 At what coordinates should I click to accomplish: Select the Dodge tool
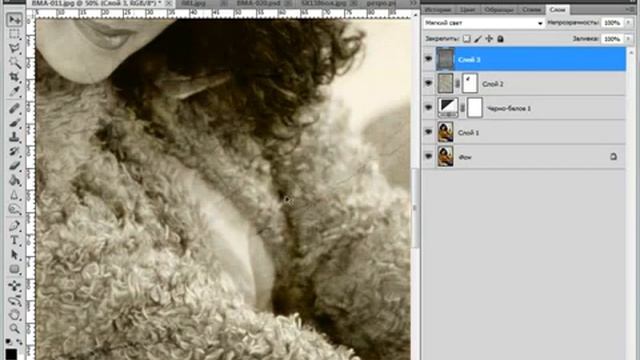[x=15, y=209]
